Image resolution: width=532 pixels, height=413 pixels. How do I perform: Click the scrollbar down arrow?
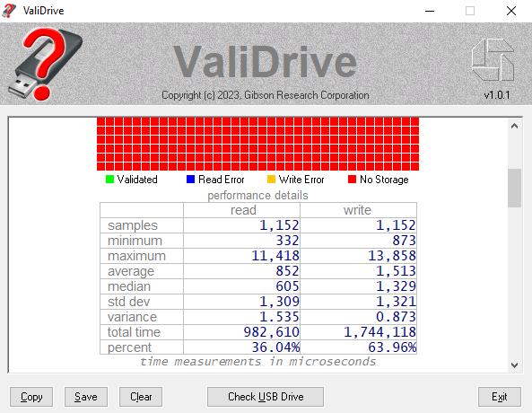pos(514,365)
